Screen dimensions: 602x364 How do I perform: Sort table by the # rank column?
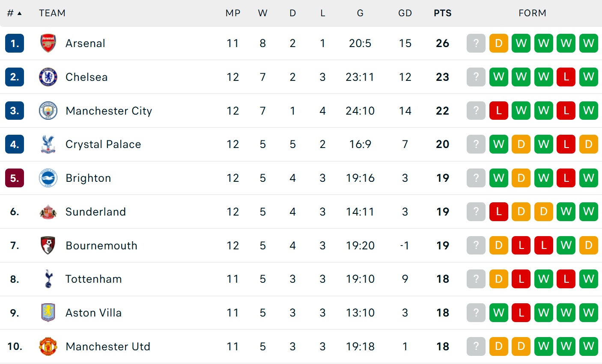pyautogui.click(x=14, y=13)
